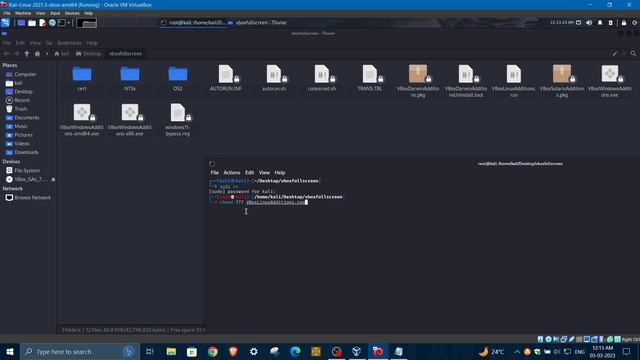Open Thunar View menu
The width and height of the screenshot is (640, 360).
click(35, 43)
